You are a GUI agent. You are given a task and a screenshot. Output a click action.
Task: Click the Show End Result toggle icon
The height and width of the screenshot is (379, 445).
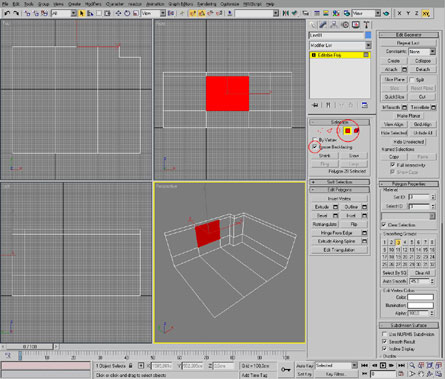point(328,105)
